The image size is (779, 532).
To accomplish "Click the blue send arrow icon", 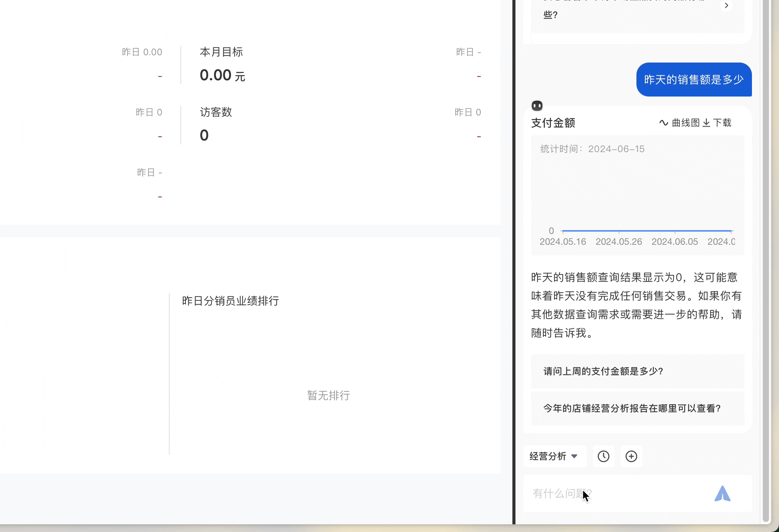I will pos(722,494).
